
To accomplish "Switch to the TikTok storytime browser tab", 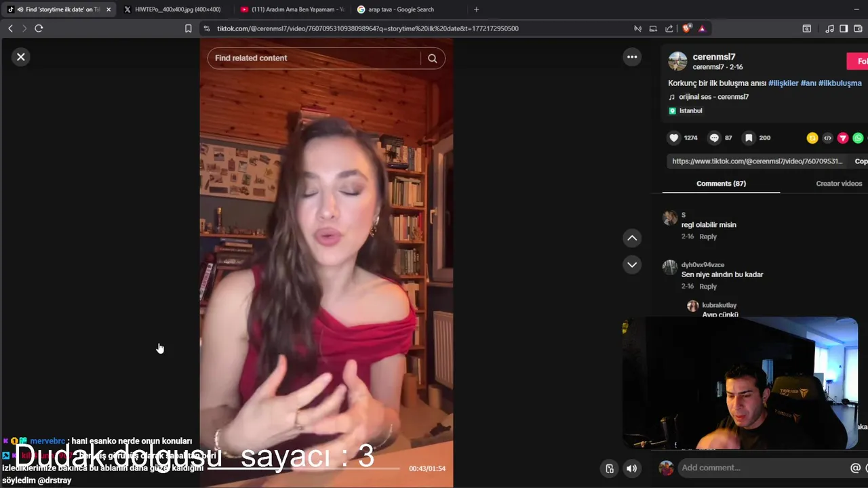I will point(58,9).
